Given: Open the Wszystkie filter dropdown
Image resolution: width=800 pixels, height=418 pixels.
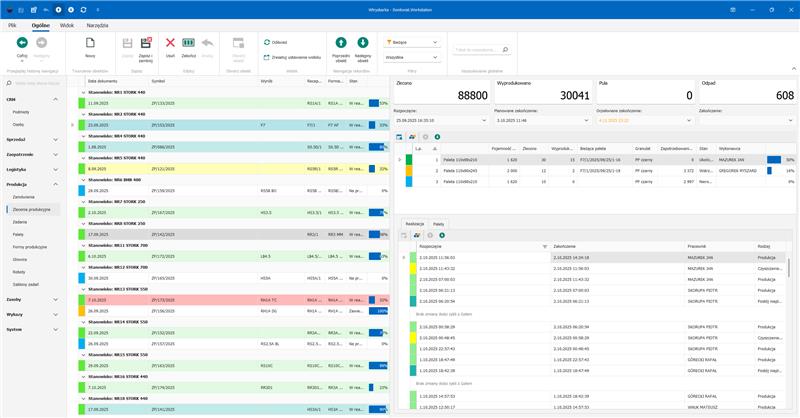Looking at the screenshot, I should point(434,57).
